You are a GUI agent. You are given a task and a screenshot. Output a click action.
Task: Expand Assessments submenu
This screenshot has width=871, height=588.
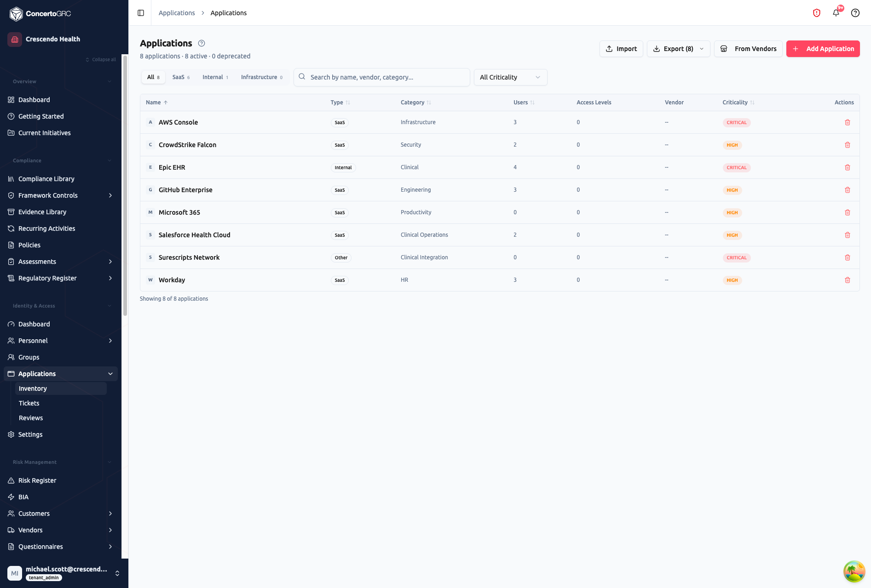pyautogui.click(x=110, y=262)
